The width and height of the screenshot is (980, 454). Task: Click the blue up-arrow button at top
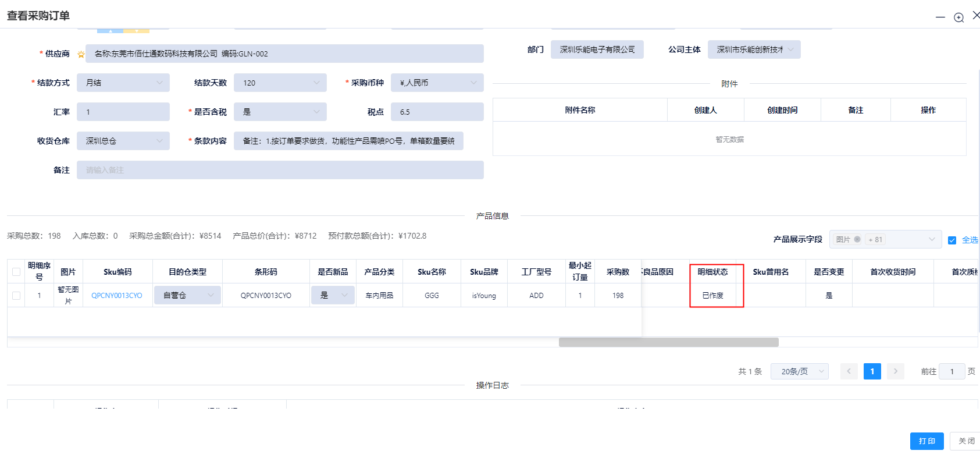tap(110, 30)
